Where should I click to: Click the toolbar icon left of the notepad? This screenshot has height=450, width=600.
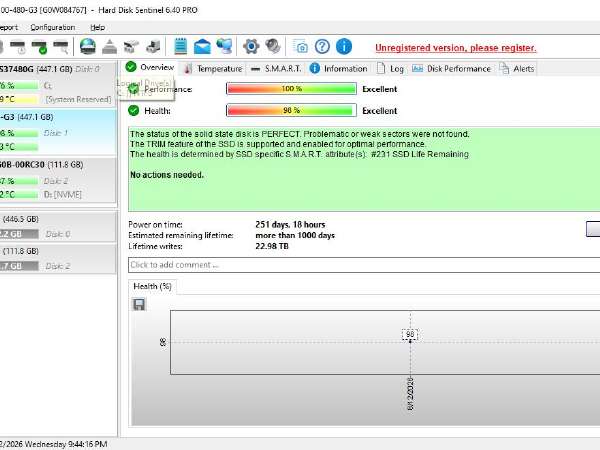click(x=153, y=47)
